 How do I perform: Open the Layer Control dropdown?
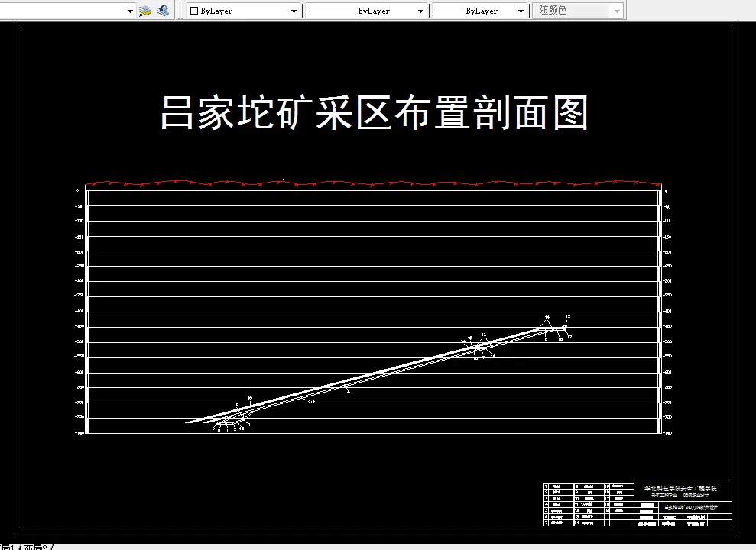tap(130, 10)
